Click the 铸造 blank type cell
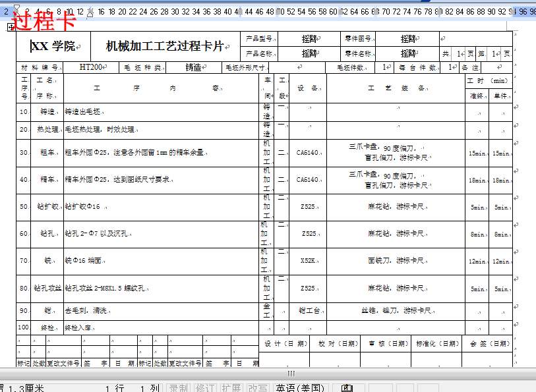The height and width of the screenshot is (392, 536). click(193, 67)
